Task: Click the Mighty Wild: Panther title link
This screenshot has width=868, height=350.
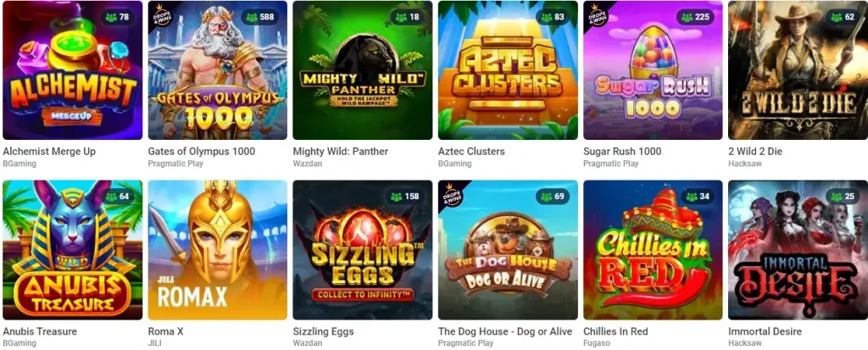Action: coord(341,151)
